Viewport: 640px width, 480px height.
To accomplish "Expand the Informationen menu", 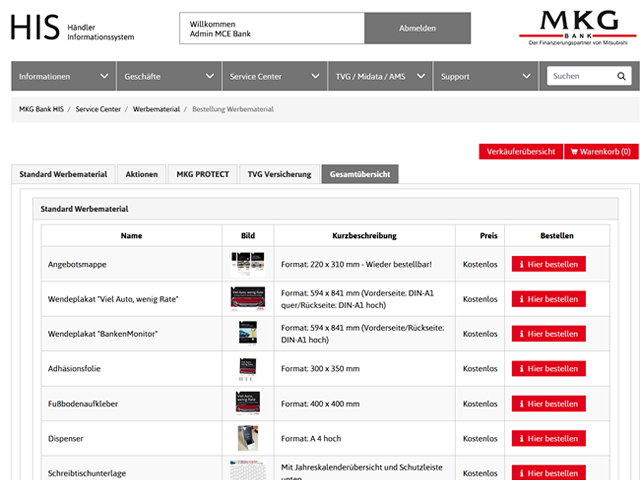I will (x=63, y=76).
